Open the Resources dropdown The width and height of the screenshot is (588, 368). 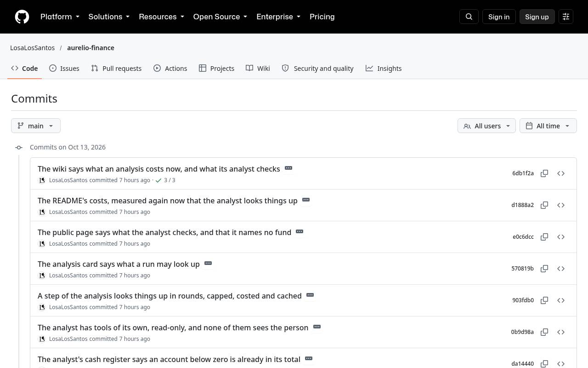click(161, 17)
